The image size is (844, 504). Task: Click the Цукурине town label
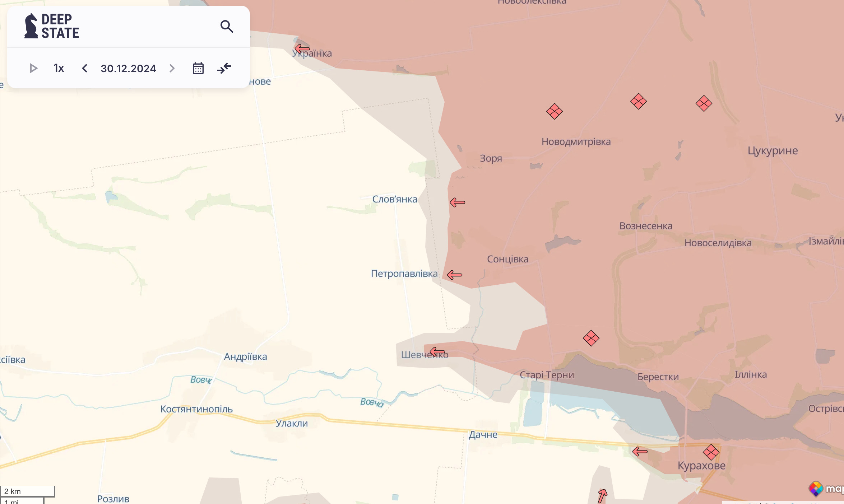click(x=773, y=151)
